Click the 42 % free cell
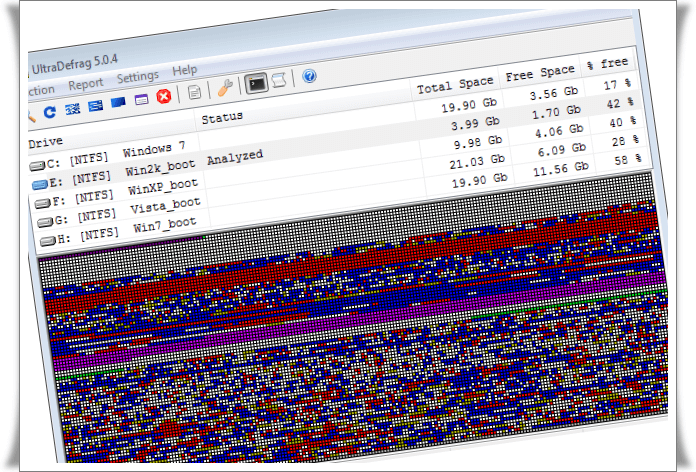 click(620, 103)
